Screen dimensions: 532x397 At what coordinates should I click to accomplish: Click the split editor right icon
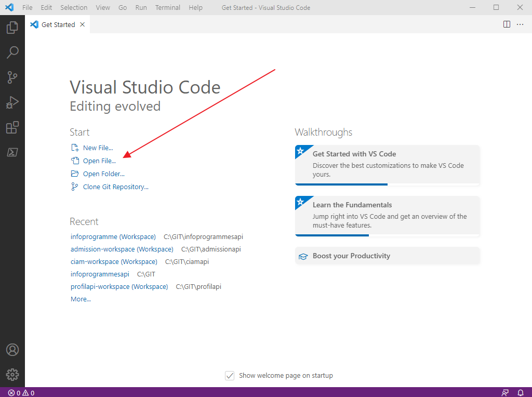(x=507, y=24)
